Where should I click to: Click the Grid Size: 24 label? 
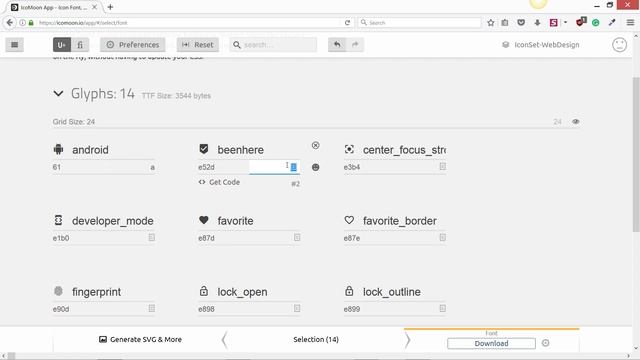[74, 122]
